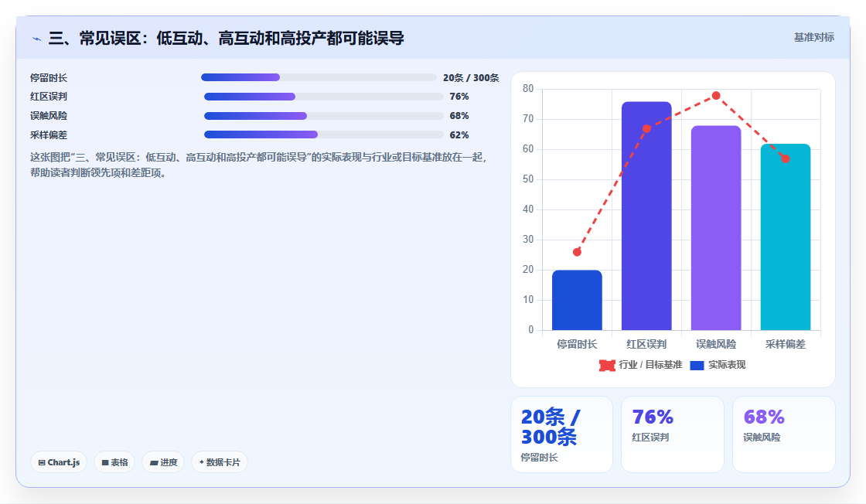Click the 0 y-axis tick label
The height and width of the screenshot is (504, 866).
click(x=530, y=330)
